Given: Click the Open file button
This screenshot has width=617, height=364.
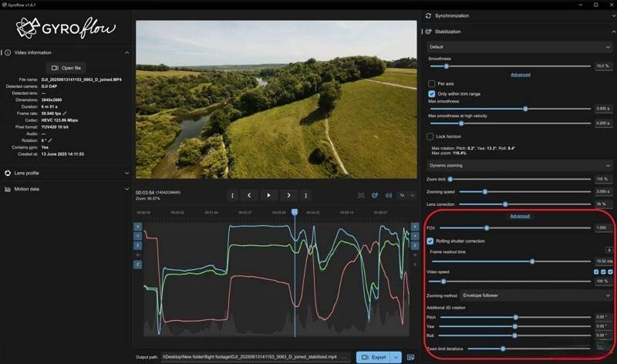Looking at the screenshot, I should point(66,67).
